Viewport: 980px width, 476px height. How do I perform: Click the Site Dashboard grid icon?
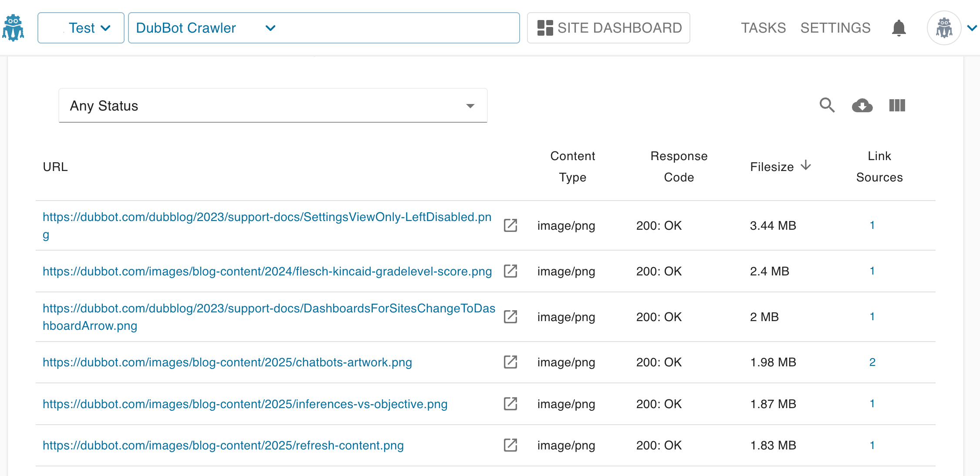click(x=544, y=27)
